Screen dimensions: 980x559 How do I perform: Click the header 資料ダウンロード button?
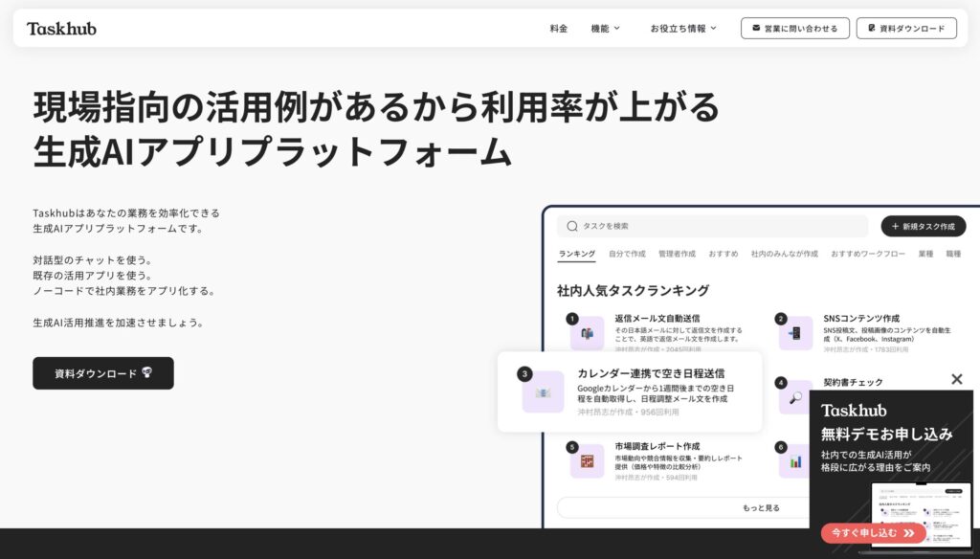[x=906, y=29]
